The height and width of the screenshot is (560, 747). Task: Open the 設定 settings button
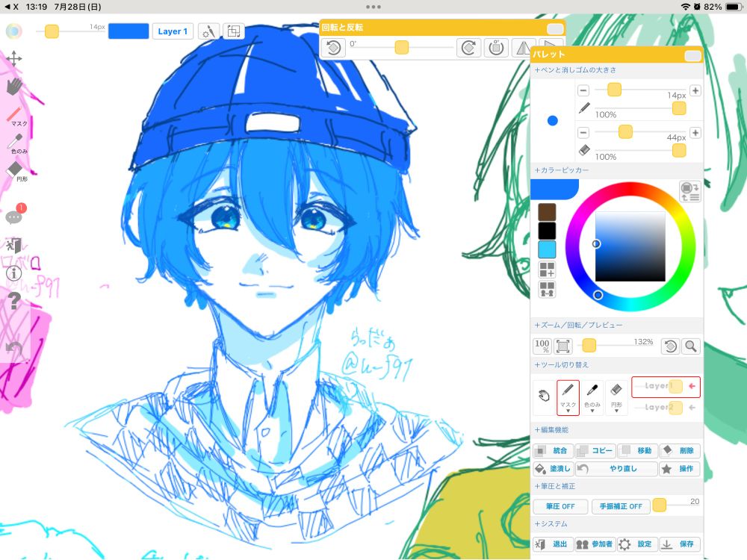click(637, 544)
